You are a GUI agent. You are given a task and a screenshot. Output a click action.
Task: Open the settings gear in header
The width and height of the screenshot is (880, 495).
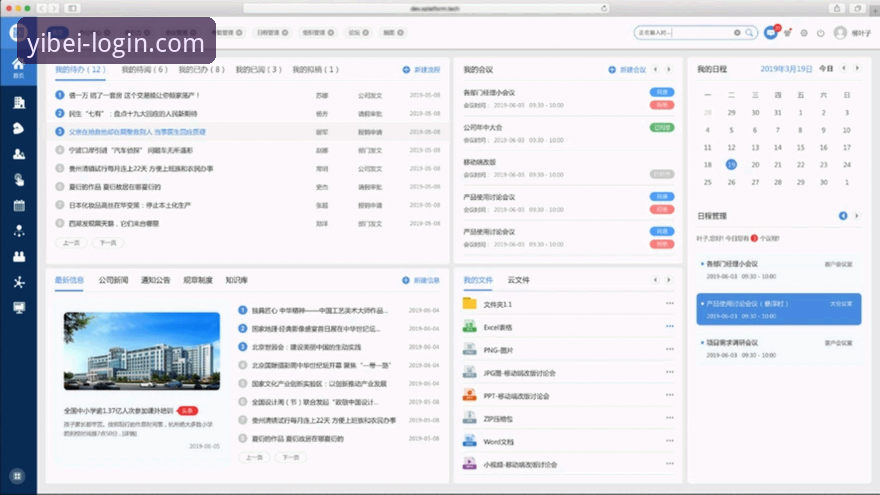coord(804,33)
